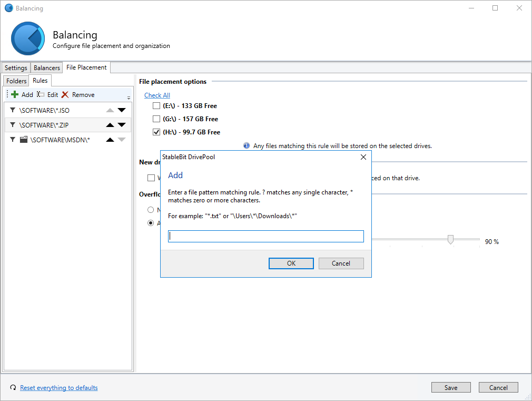Click the file pattern text input field
Viewport: 532px width, 401px height.
266,237
